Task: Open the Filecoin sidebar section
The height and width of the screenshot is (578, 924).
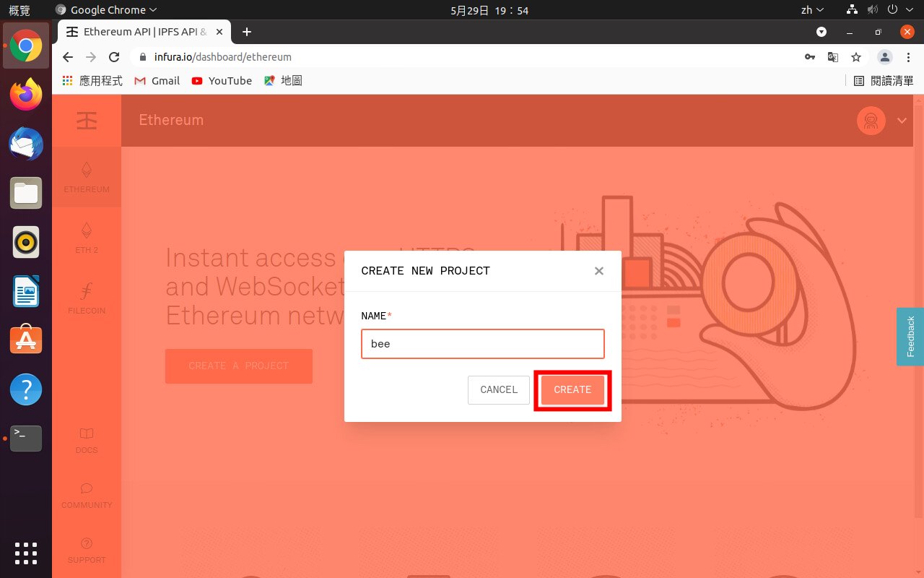Action: [x=87, y=298]
